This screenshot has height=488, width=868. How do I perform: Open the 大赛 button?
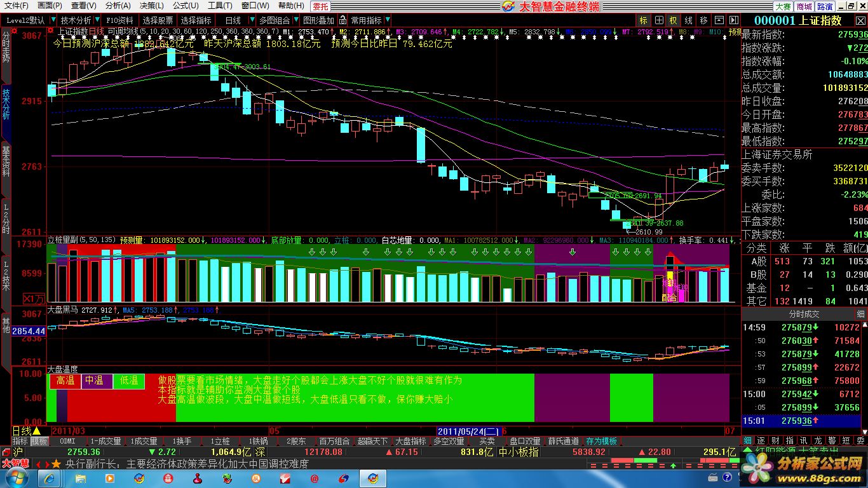(783, 6)
